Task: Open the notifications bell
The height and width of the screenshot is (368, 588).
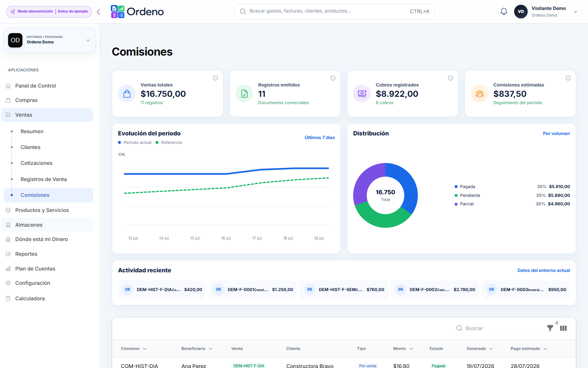Action: [x=504, y=11]
